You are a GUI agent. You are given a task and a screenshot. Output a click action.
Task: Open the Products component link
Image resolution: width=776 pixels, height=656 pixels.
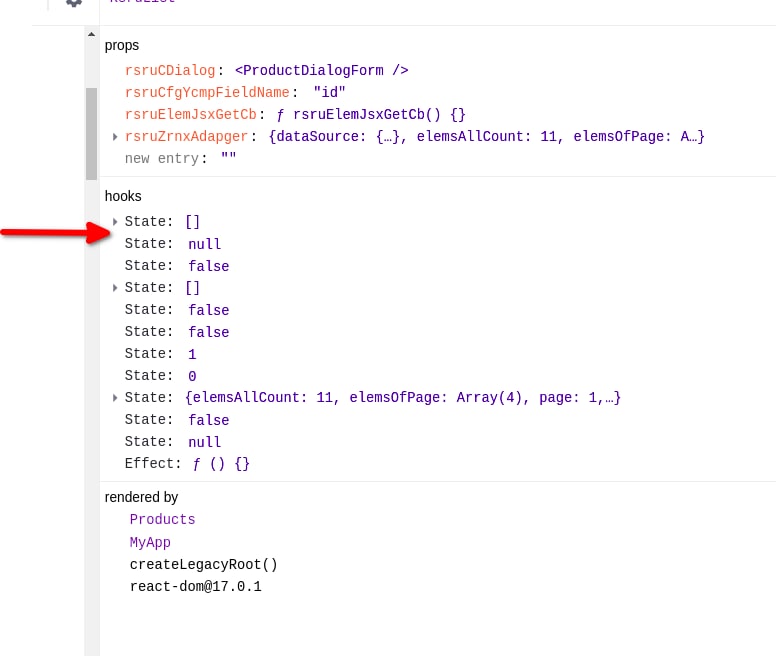(x=162, y=519)
